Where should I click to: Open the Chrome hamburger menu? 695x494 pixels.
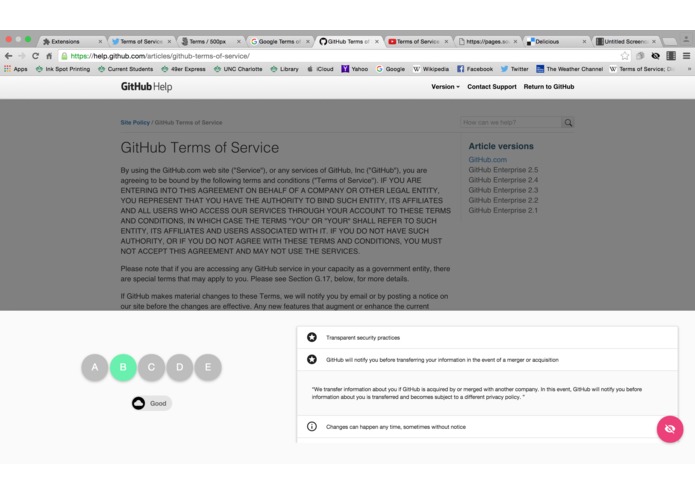click(686, 56)
